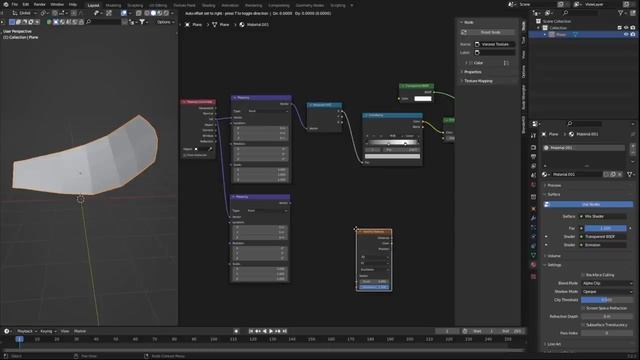Screen dimensions: 640x360
Task: Open the Blend Mode Alpha Clip dropdown
Action: tap(607, 283)
